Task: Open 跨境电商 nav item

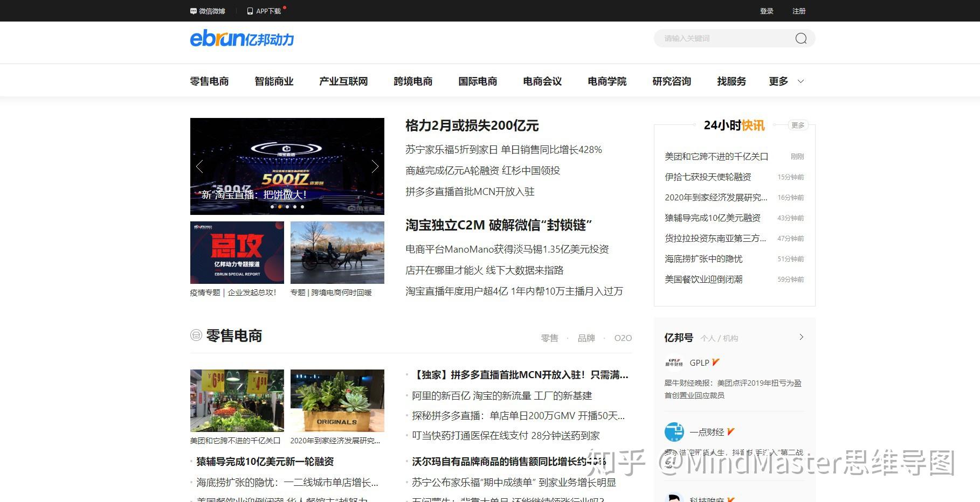Action: 413,81
